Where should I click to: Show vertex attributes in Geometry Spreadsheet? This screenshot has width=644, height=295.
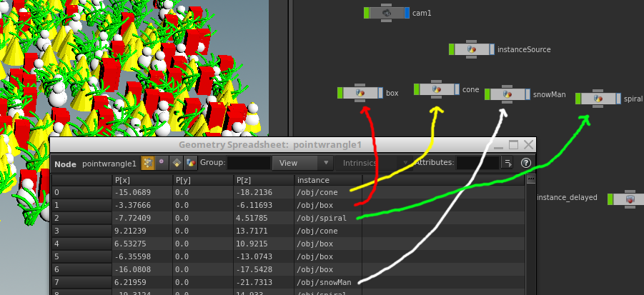point(162,163)
